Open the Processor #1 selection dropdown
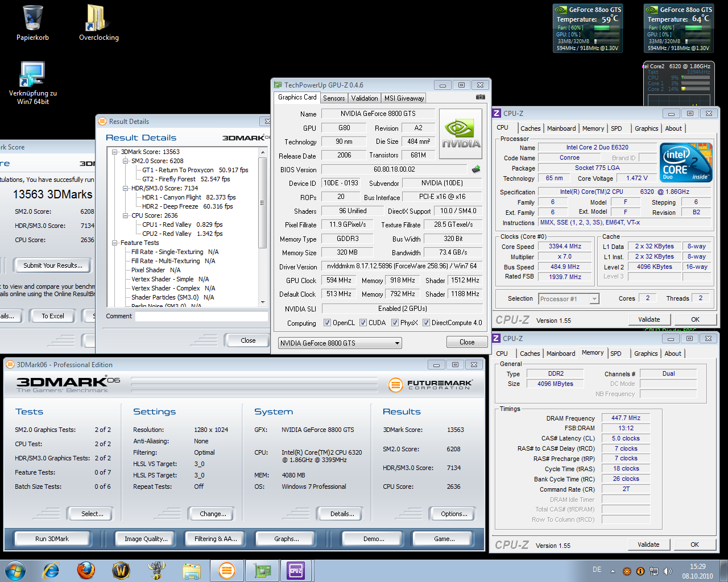 point(569,299)
